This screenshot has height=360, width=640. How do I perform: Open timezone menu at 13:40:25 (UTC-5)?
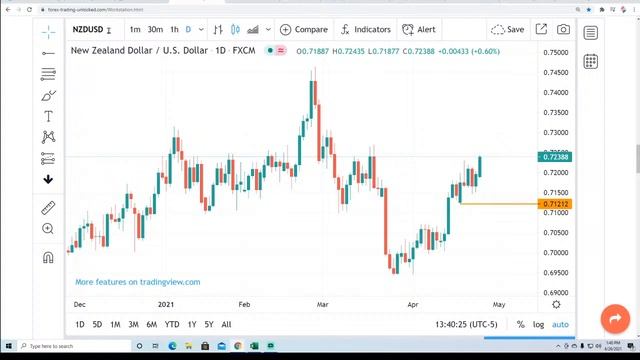466,324
